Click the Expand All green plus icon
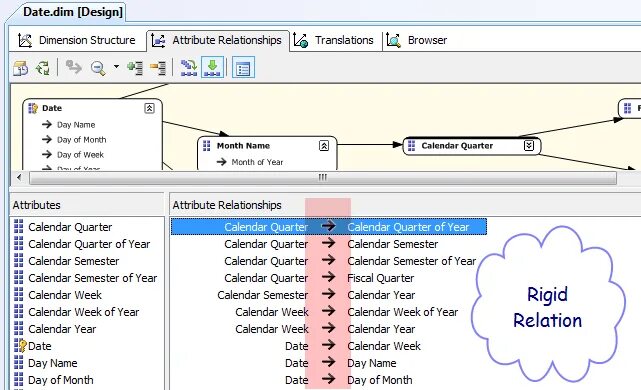 (x=135, y=68)
